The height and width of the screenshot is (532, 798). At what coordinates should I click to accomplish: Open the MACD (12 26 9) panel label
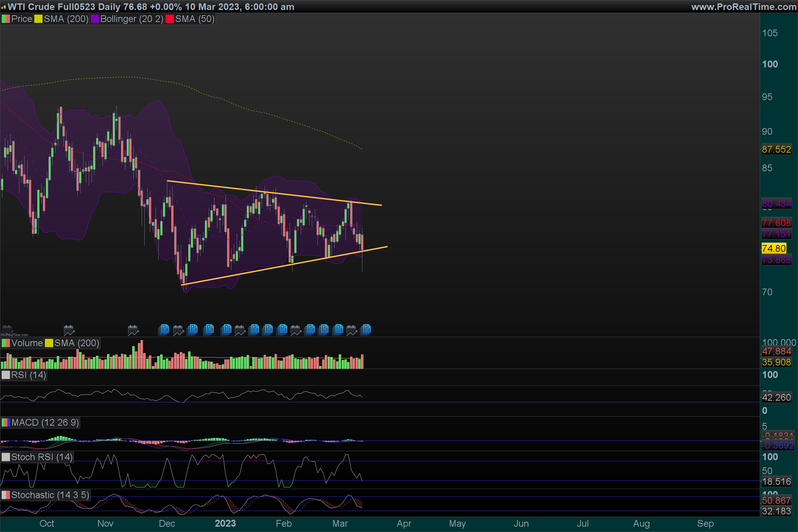click(45, 422)
